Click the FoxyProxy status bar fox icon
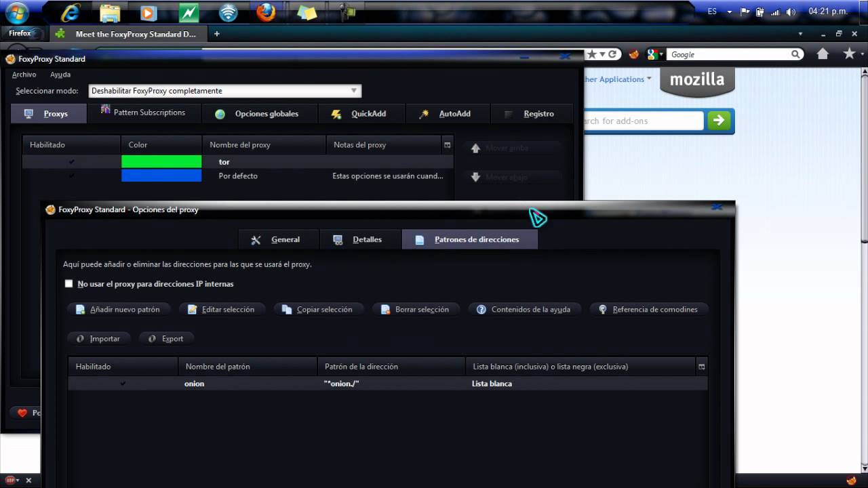 pos(852,480)
